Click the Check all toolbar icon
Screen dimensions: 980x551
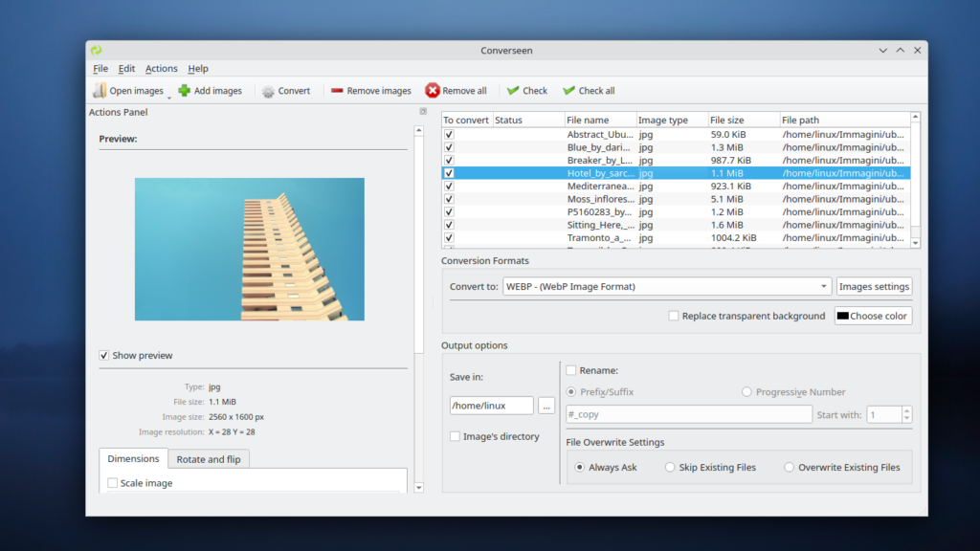(569, 91)
